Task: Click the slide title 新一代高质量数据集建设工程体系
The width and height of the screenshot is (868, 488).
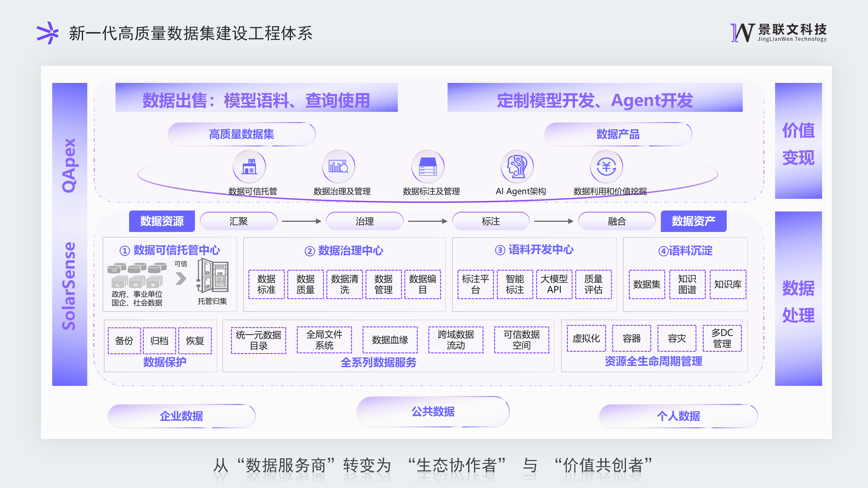Action: 191,33
